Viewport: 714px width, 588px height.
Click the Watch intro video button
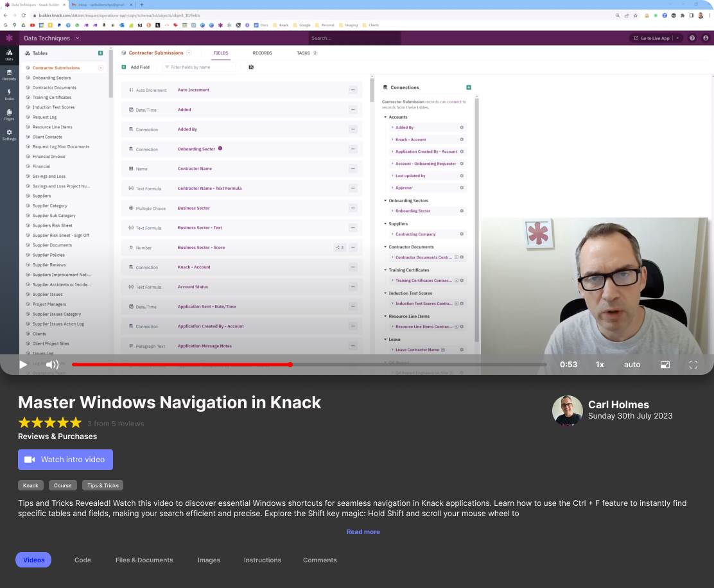65,460
